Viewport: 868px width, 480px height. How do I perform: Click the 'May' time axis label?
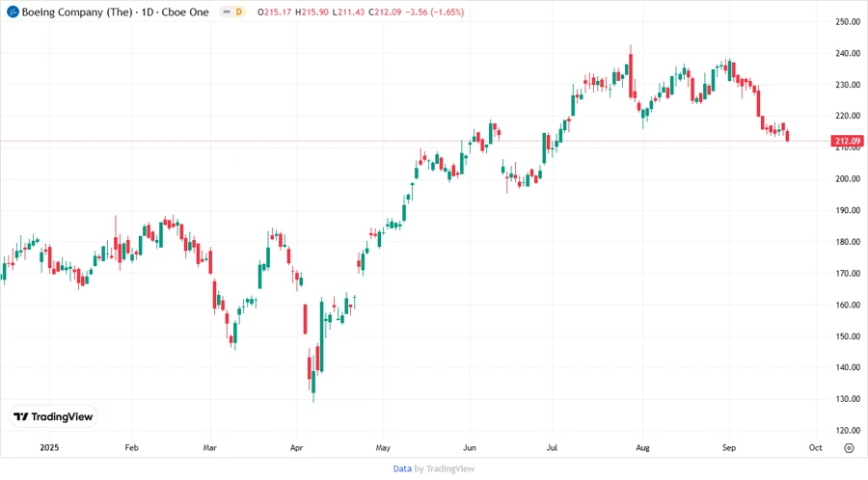click(x=383, y=447)
